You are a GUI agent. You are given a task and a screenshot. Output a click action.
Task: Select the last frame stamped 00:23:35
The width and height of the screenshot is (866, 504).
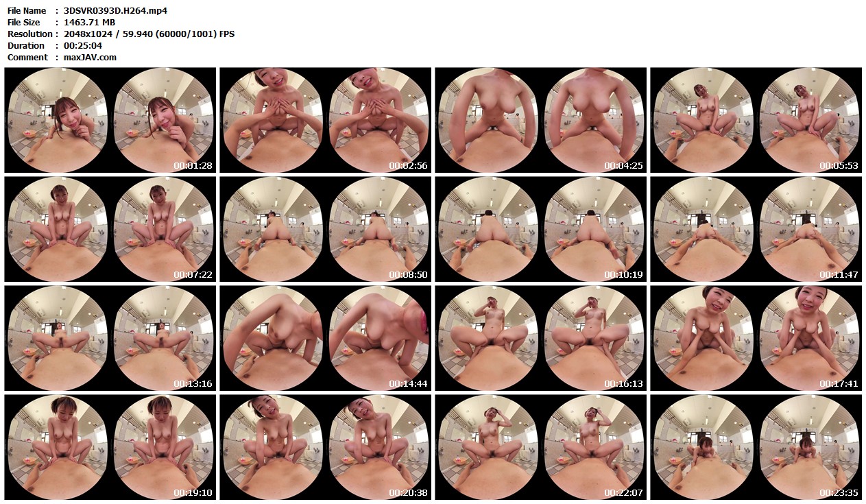click(x=756, y=447)
